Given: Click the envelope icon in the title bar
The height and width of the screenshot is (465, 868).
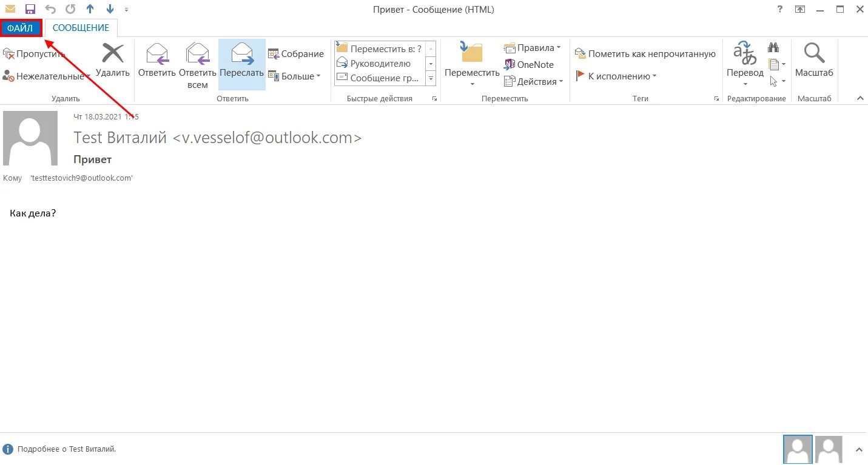Looking at the screenshot, I should [10, 9].
